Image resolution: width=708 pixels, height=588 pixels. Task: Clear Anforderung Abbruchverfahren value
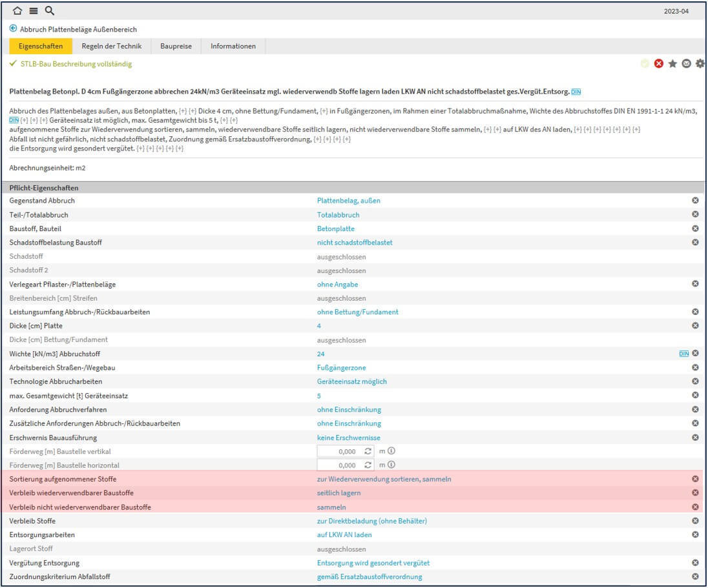tap(695, 409)
